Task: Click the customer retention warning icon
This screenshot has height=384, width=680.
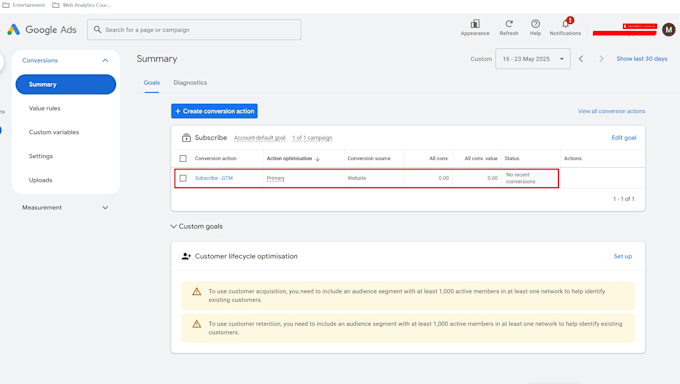Action: [196, 324]
